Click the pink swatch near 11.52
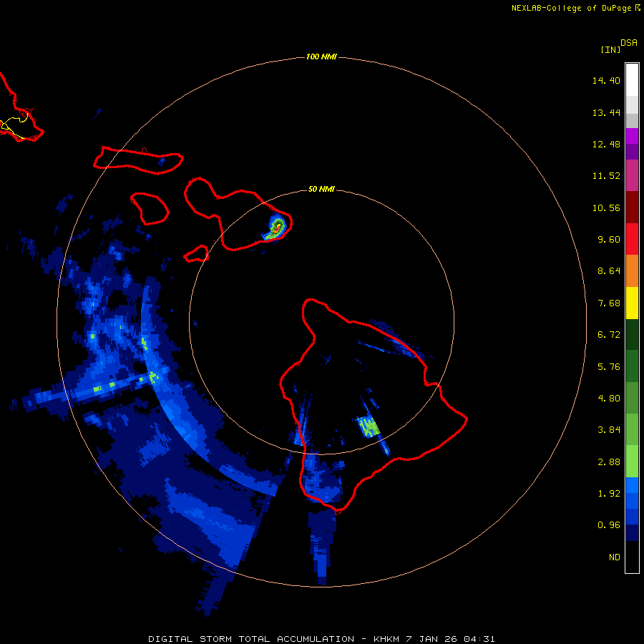 [x=632, y=175]
